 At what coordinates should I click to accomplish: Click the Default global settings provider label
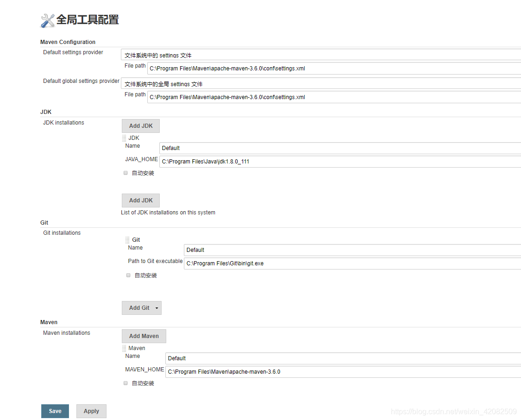[x=81, y=81]
